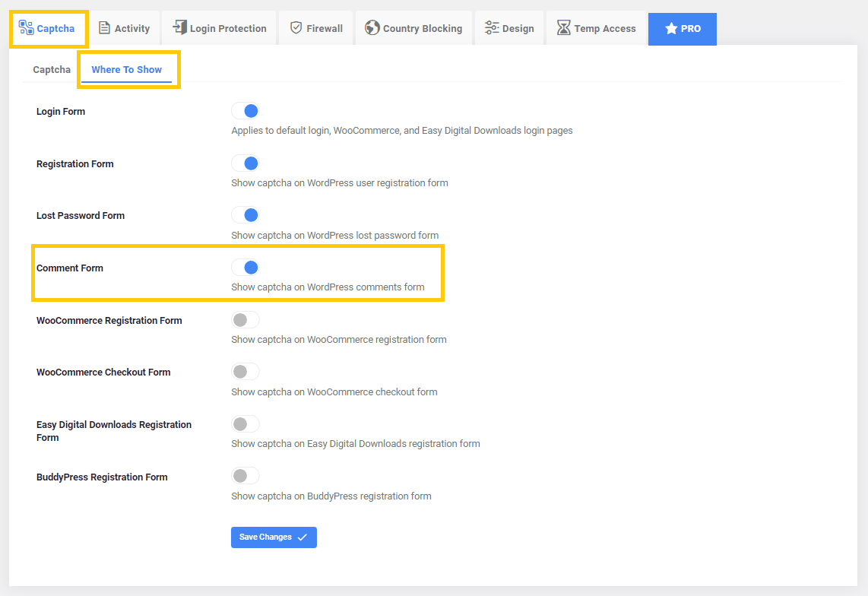Viewport: 868px width, 596px height.
Task: Switch to the Captcha sub-tab
Action: 52,70
